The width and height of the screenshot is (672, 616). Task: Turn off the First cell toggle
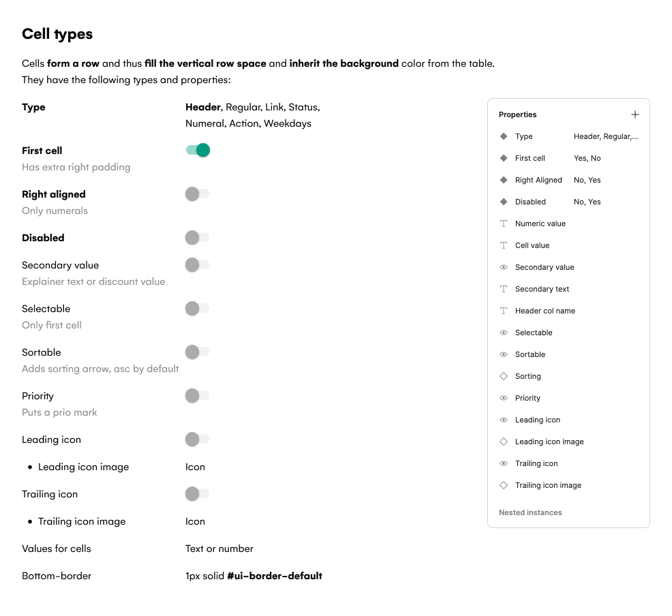198,151
